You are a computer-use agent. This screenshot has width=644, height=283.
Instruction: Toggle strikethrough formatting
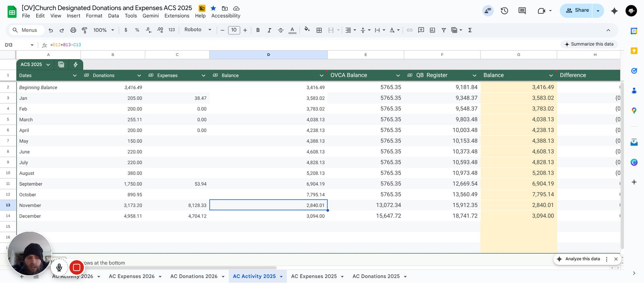tap(281, 30)
